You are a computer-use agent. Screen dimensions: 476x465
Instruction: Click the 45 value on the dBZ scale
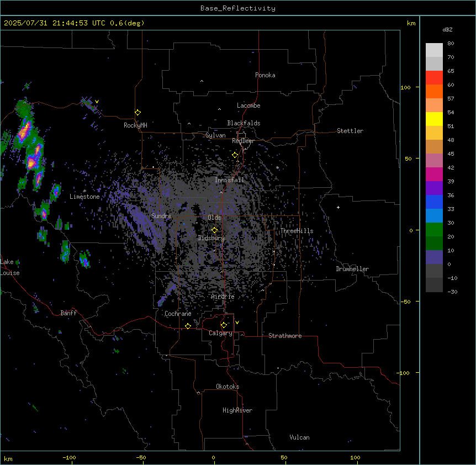click(451, 154)
